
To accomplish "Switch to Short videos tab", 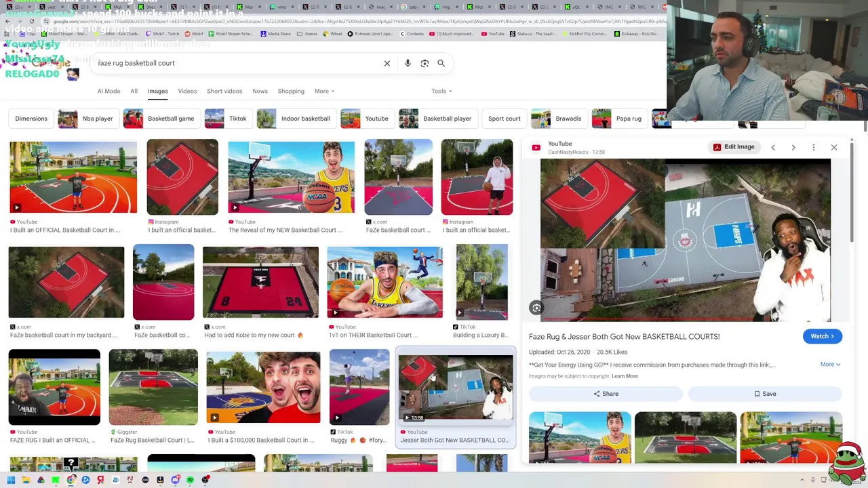I will (x=224, y=91).
